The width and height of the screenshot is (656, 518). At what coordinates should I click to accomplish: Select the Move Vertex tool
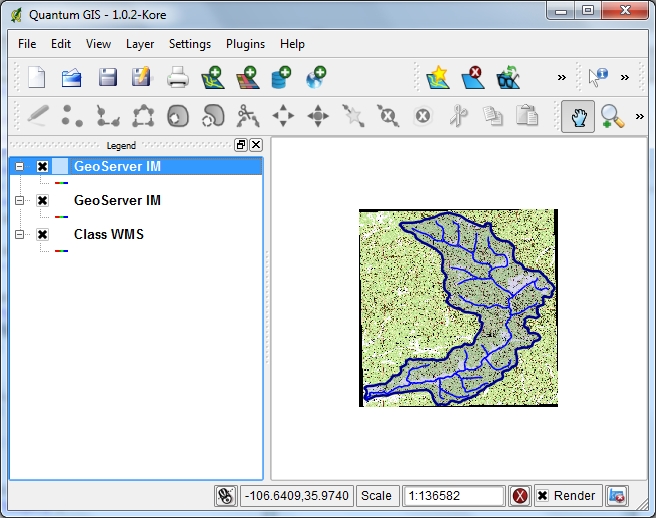coord(318,116)
